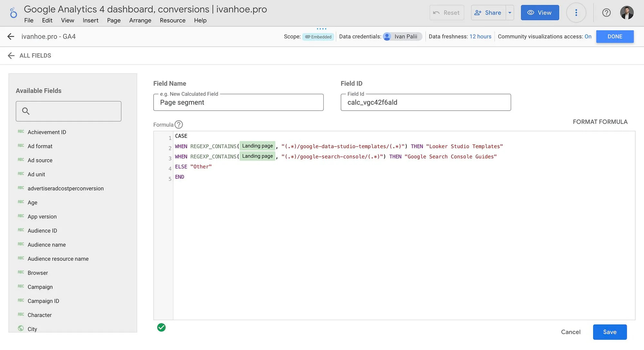Click "Google Search Console Guides" string
Screen dimensions: 644x350
[x=450, y=157]
